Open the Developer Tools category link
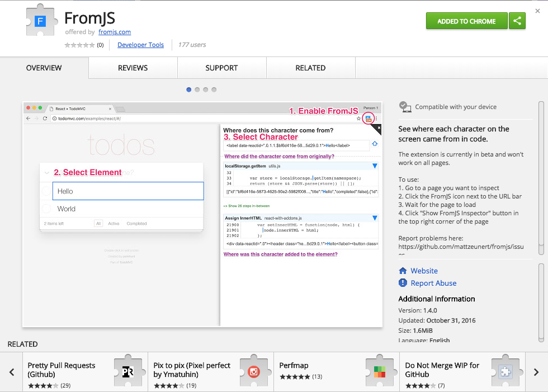The image size is (548, 392). [x=140, y=45]
